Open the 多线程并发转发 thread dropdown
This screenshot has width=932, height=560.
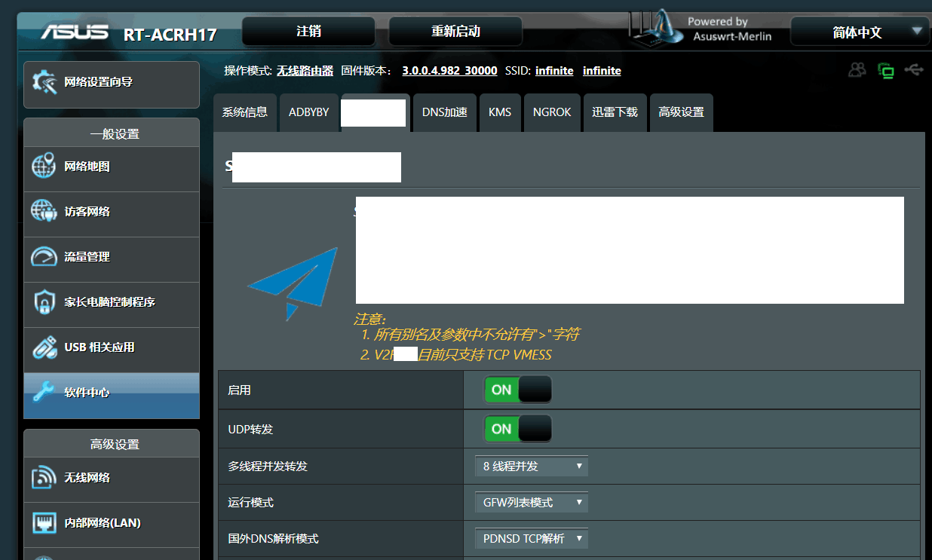click(531, 466)
